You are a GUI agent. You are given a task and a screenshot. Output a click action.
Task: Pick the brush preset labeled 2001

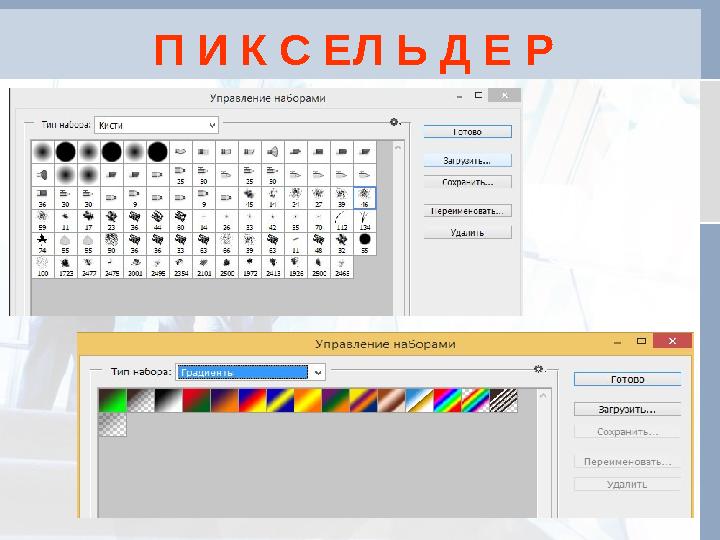click(x=135, y=267)
